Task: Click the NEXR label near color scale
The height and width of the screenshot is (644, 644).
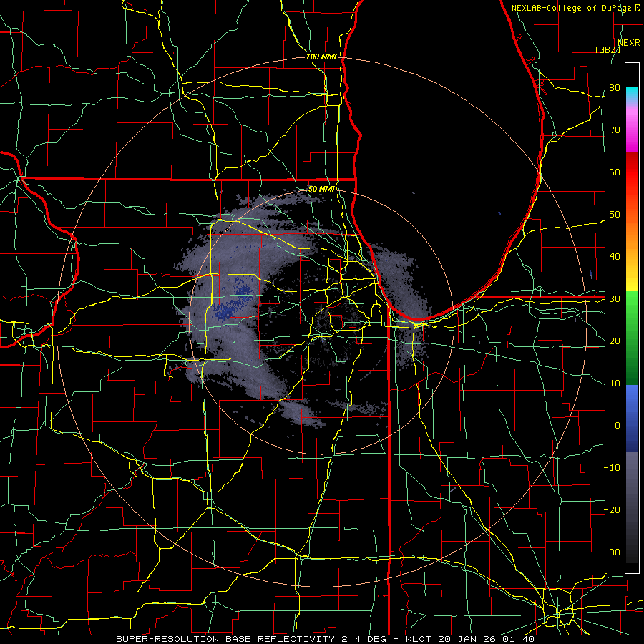Action: pos(629,43)
